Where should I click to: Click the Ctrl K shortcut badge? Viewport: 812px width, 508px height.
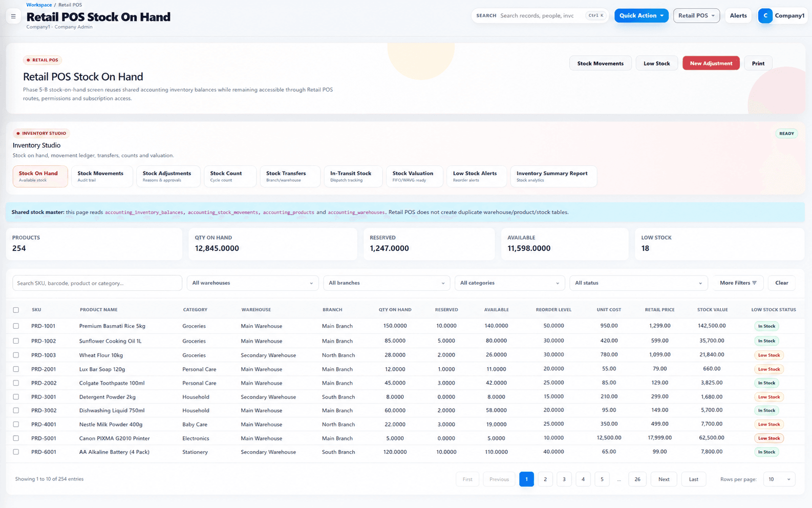point(595,16)
